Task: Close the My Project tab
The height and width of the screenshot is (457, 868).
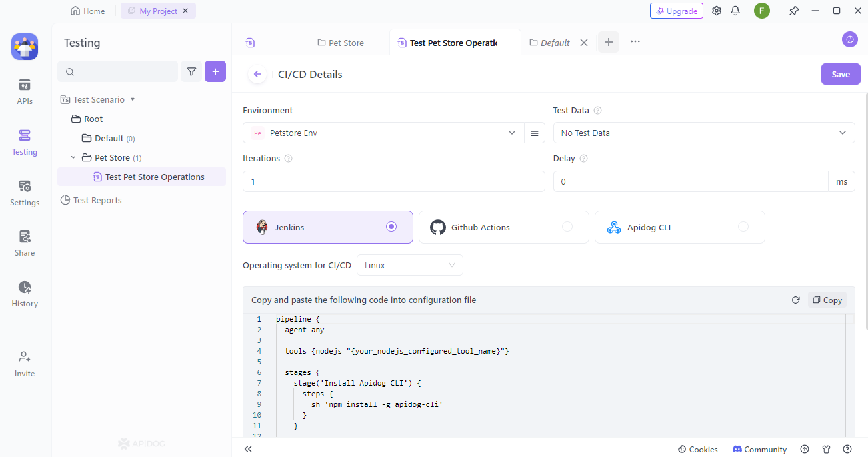Action: [185, 11]
